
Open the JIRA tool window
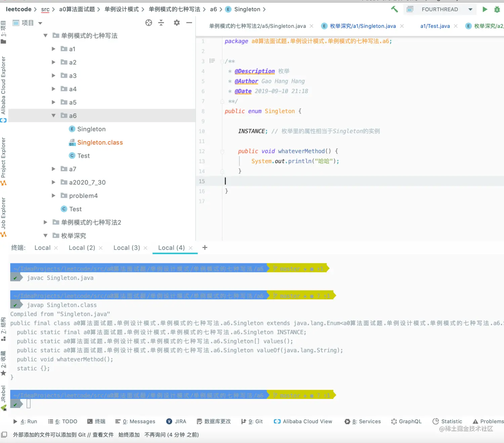(176, 421)
